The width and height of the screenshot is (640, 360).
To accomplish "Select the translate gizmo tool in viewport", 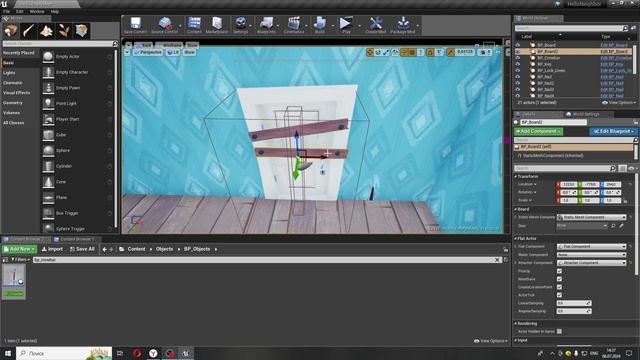I will point(370,52).
